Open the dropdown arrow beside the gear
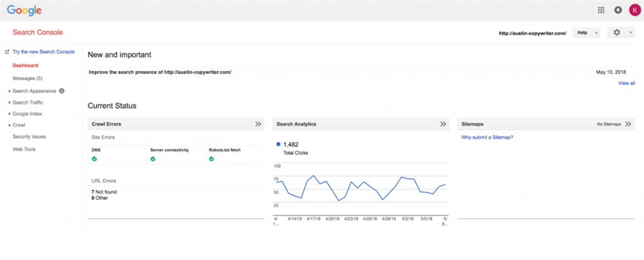The image size is (644, 260). (630, 33)
